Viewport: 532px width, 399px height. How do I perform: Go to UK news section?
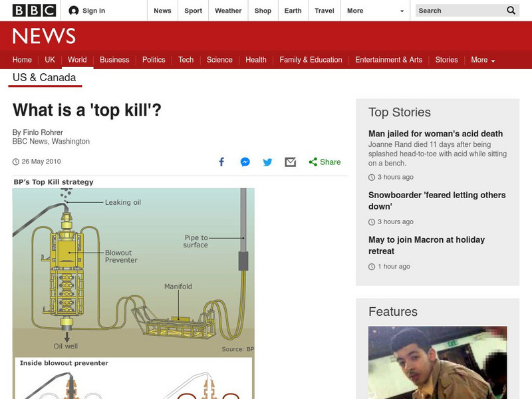(50, 60)
